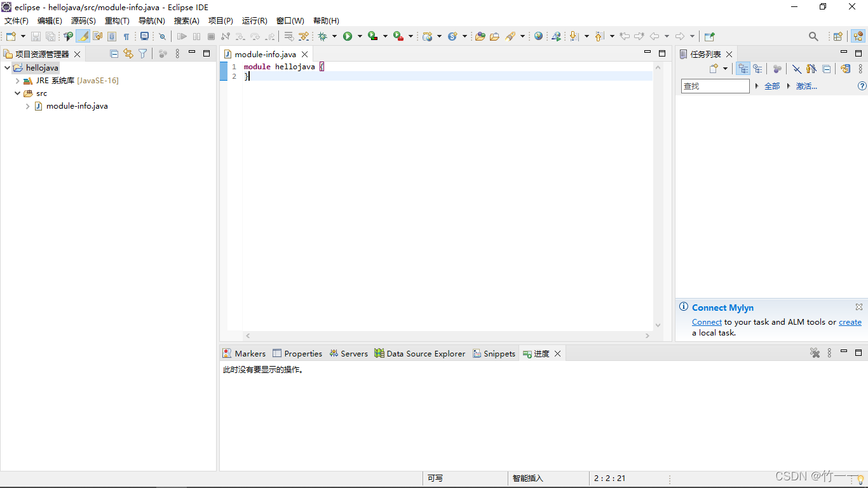Open dropdown beside Next Annotation icon
The image size is (868, 488).
(587, 36)
